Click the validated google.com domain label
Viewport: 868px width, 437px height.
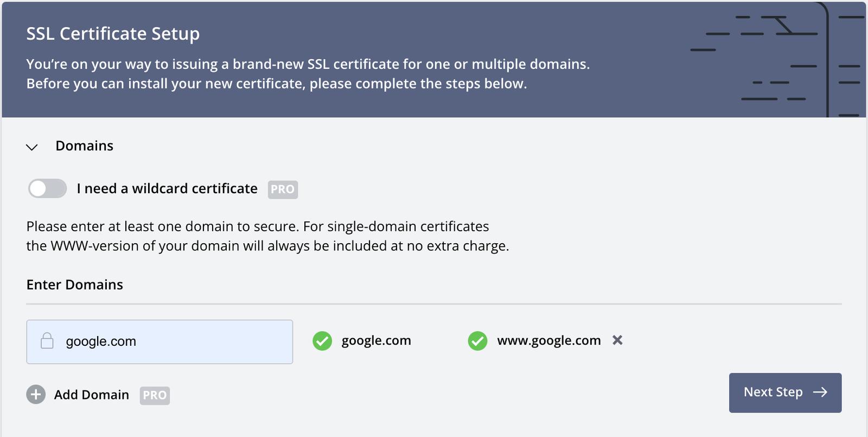(376, 341)
